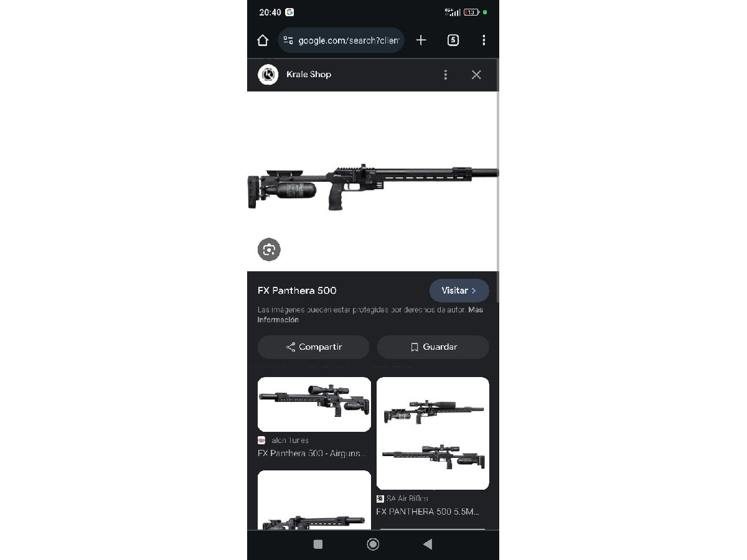View site info icon in address bar
Viewport: 747px width, 560px height.
(288, 40)
